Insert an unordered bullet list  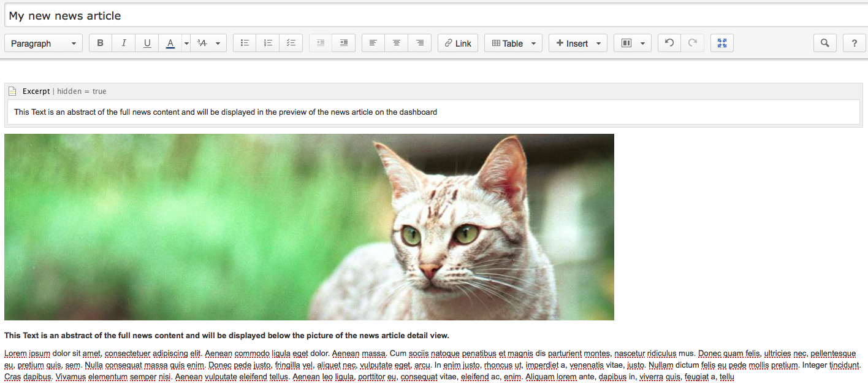(244, 43)
